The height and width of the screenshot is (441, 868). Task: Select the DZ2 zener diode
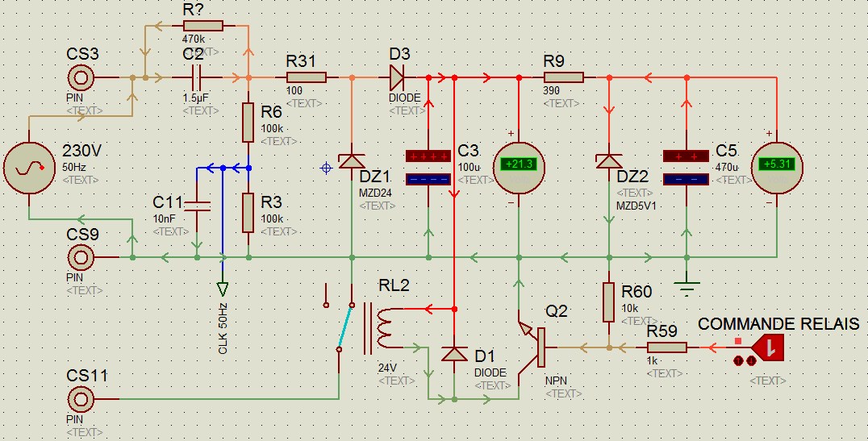(609, 161)
